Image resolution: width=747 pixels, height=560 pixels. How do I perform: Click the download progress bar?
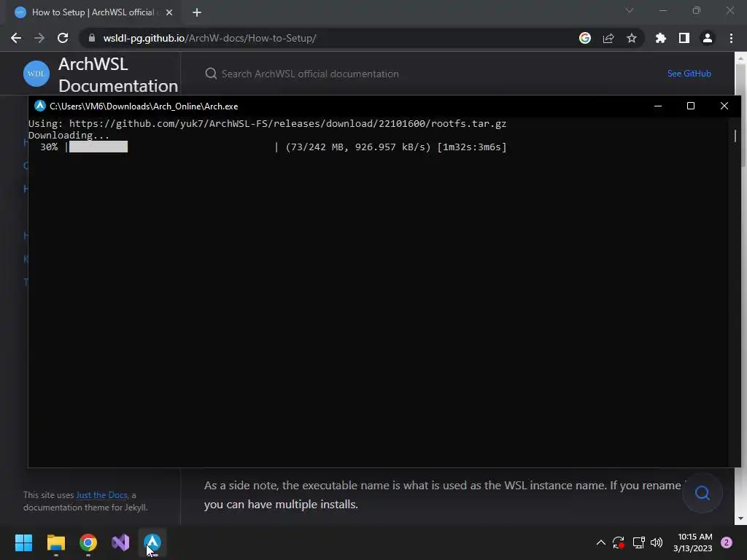coord(172,147)
